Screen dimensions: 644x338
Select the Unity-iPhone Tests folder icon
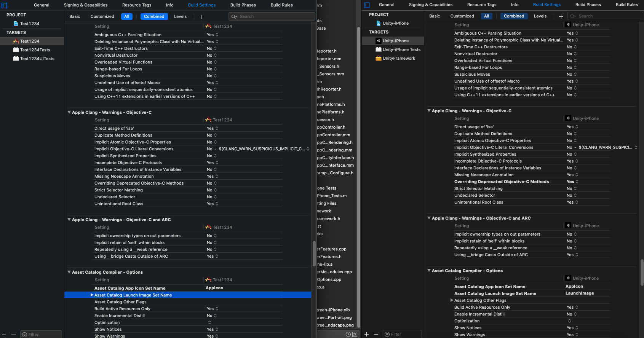379,49
